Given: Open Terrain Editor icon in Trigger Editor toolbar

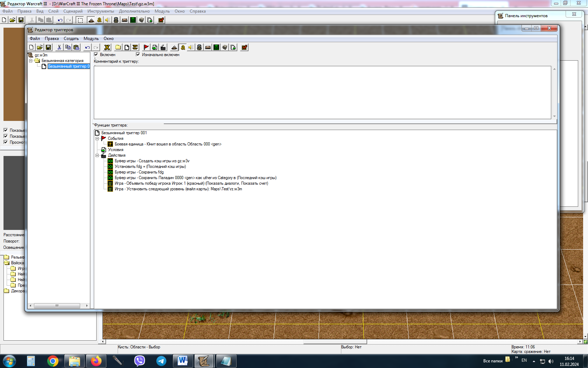Looking at the screenshot, I should point(174,47).
